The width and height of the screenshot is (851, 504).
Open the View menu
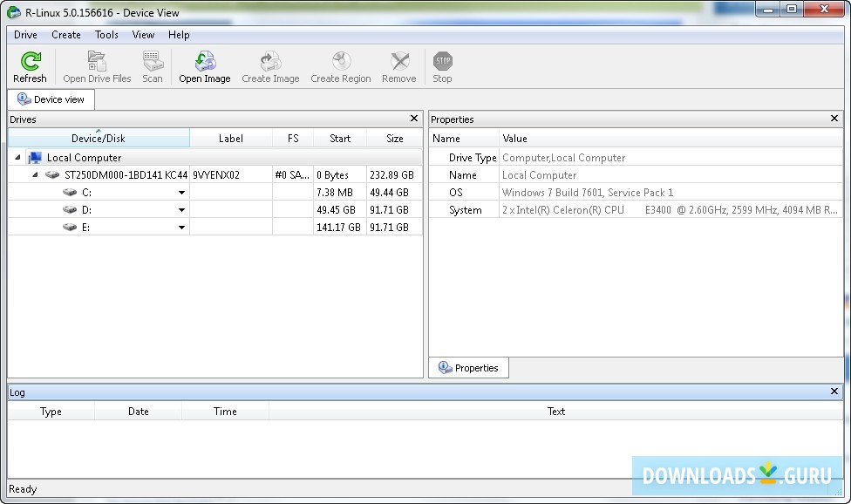point(143,35)
